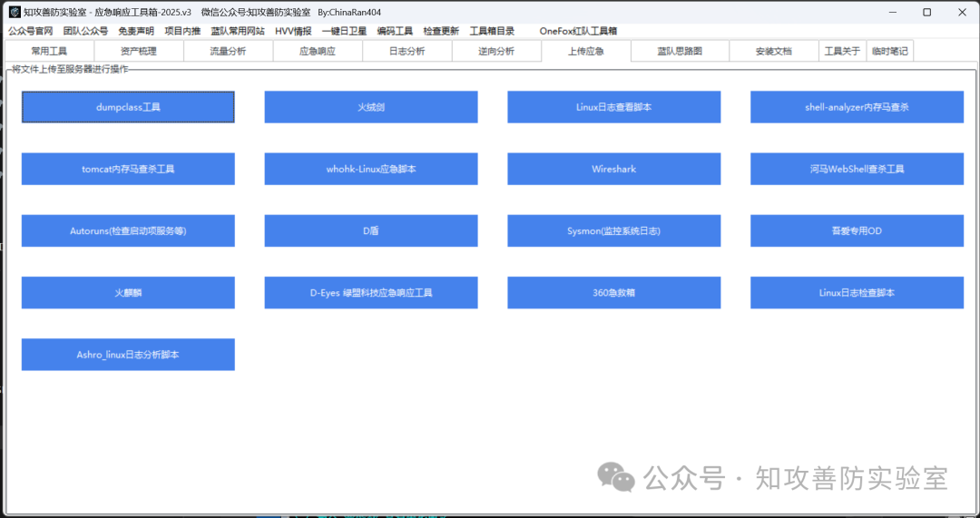Select the 上传应急 tab
980x518 pixels.
pyautogui.click(x=586, y=51)
